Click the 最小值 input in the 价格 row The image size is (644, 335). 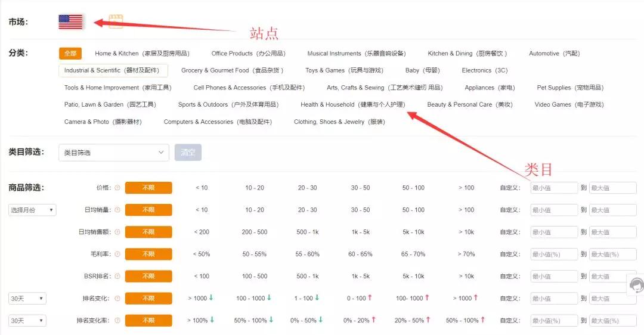[x=554, y=188]
